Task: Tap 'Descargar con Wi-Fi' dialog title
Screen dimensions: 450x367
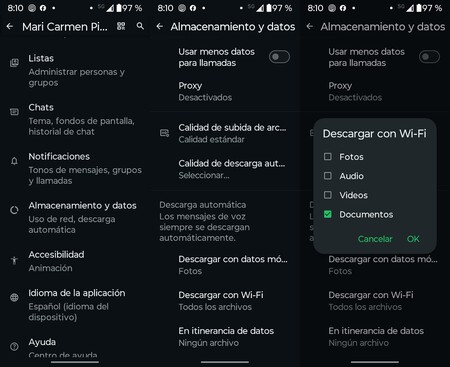Action: click(375, 134)
